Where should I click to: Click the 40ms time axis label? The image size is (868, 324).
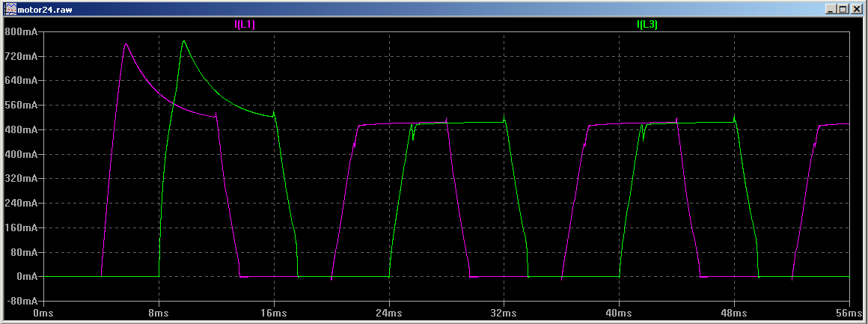[x=620, y=314]
